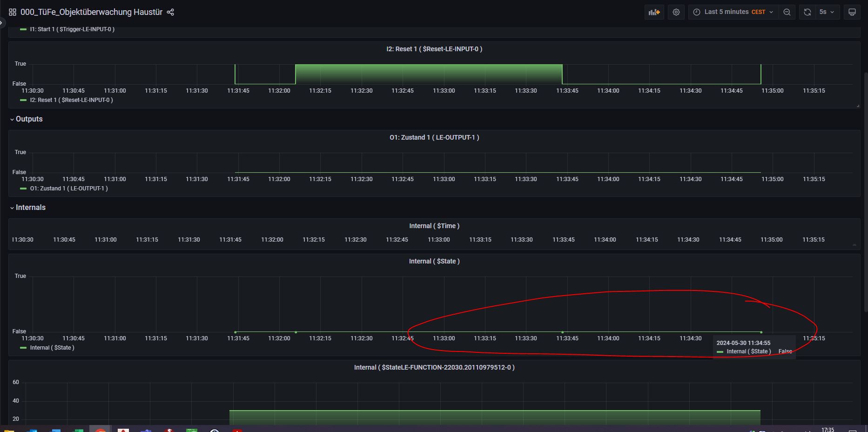Select the $State data point near 11:33:43
This screenshot has height=432, width=868.
click(x=562, y=332)
